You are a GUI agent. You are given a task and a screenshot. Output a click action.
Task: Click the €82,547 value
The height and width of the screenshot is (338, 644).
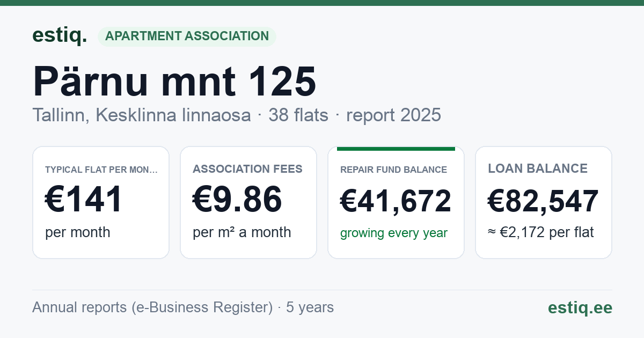coord(543,202)
